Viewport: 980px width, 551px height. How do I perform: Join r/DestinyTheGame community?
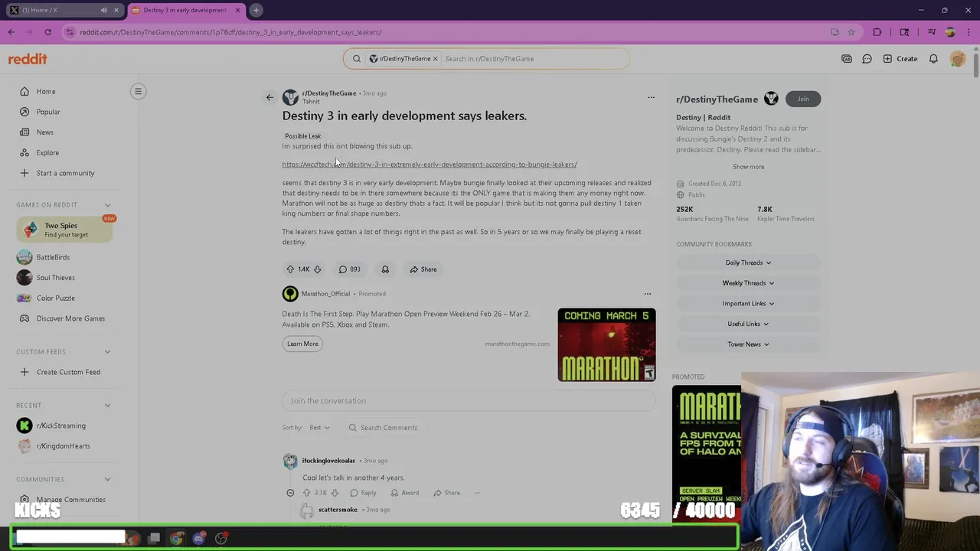803,99
